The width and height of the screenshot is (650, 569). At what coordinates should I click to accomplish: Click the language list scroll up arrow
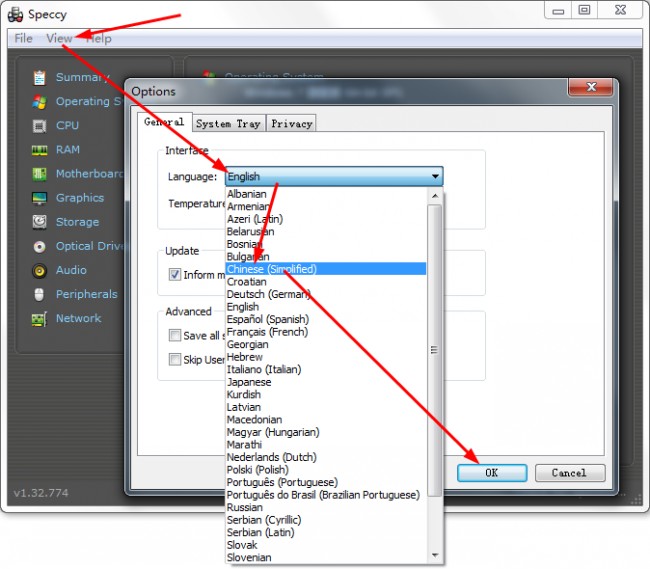point(435,196)
